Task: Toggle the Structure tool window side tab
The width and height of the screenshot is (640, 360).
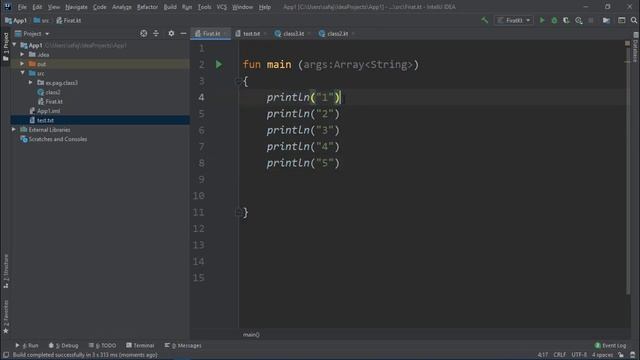Action: pos(5,271)
